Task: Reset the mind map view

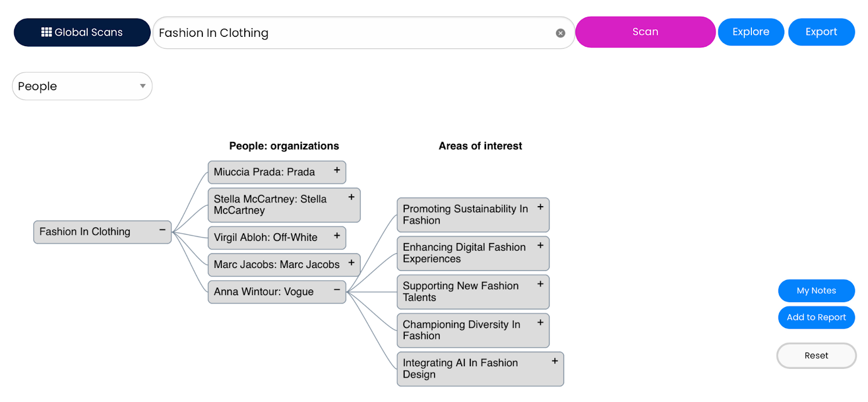Action: pos(816,356)
